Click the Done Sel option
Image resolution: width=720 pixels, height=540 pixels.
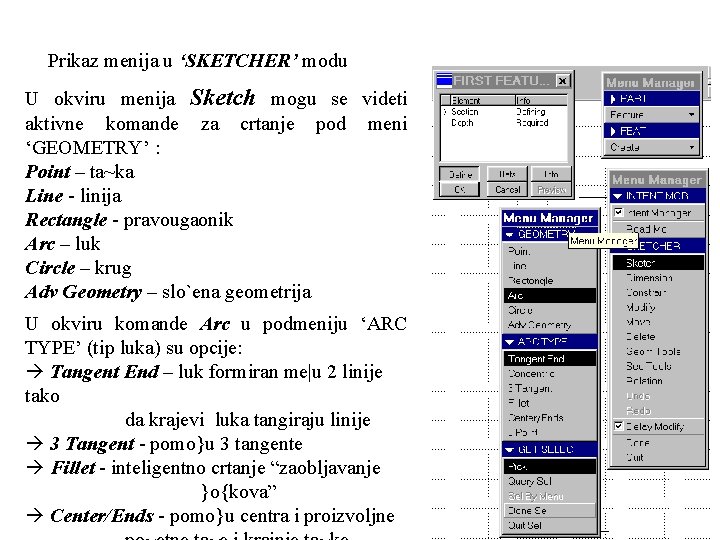(x=550, y=510)
